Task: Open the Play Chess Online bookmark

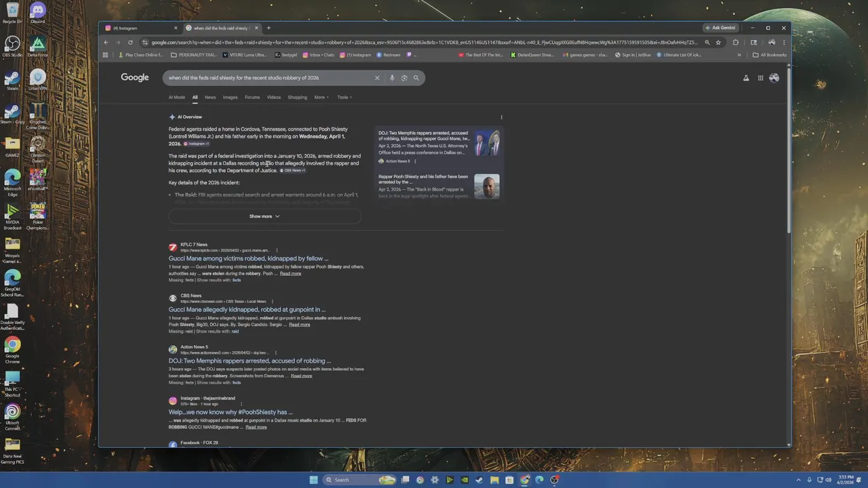Action: (x=140, y=55)
